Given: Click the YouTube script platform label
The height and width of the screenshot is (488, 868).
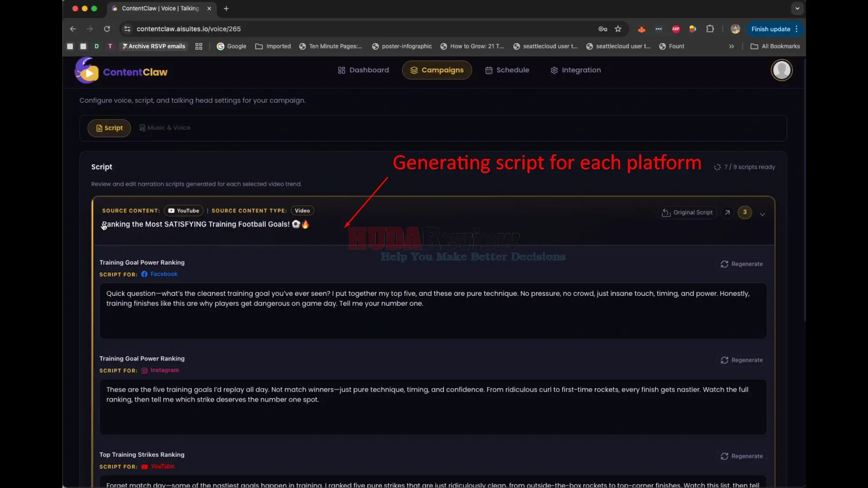Looking at the screenshot, I should (x=158, y=466).
